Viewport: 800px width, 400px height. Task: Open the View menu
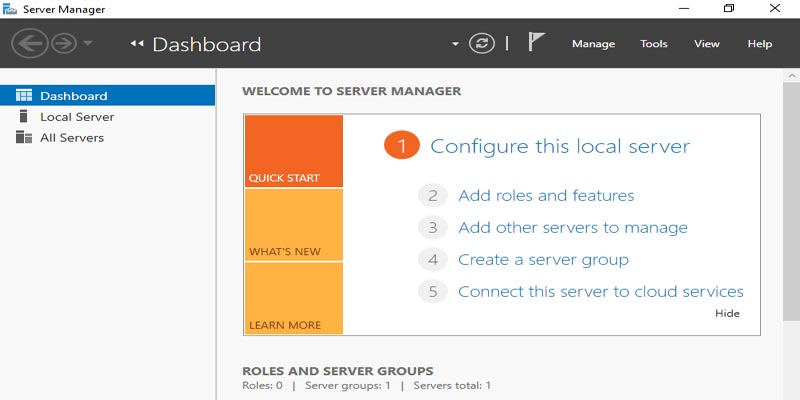pos(707,44)
